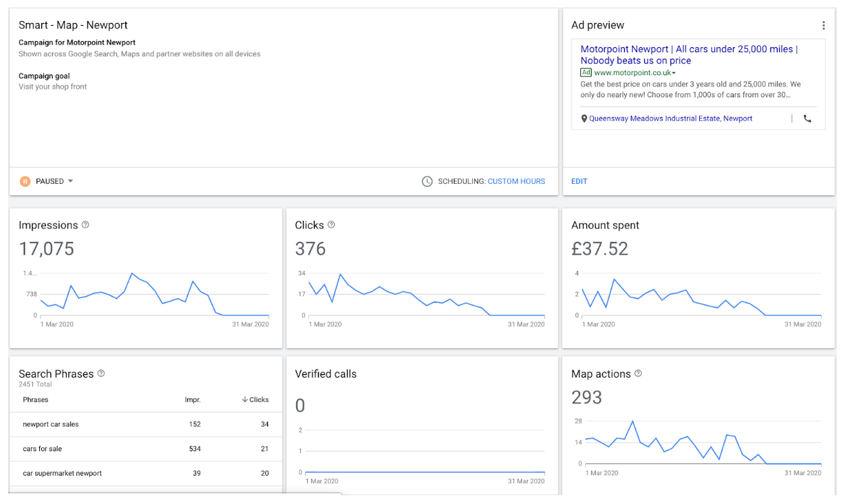Viewport: 848px width, 504px height.
Task: Select the 'newport car sales' phrase row
Action: pos(145,424)
